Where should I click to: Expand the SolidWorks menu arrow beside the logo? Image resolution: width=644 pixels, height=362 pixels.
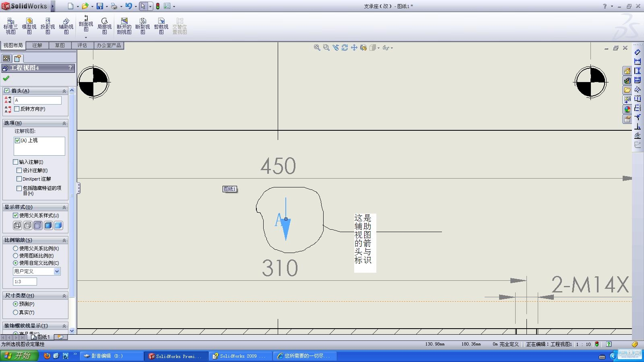tap(53, 6)
